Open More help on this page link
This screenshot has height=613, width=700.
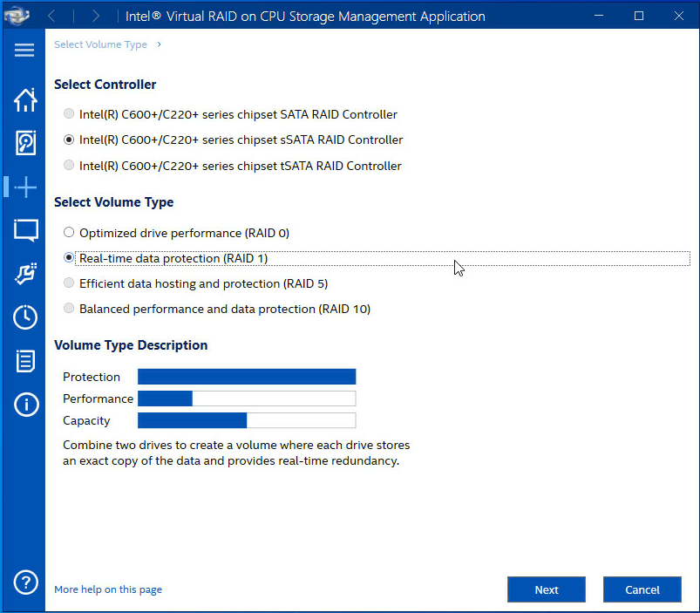[x=108, y=589]
